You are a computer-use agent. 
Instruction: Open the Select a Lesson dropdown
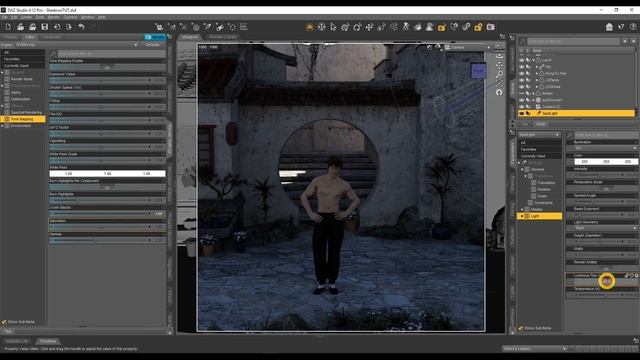coord(535,349)
